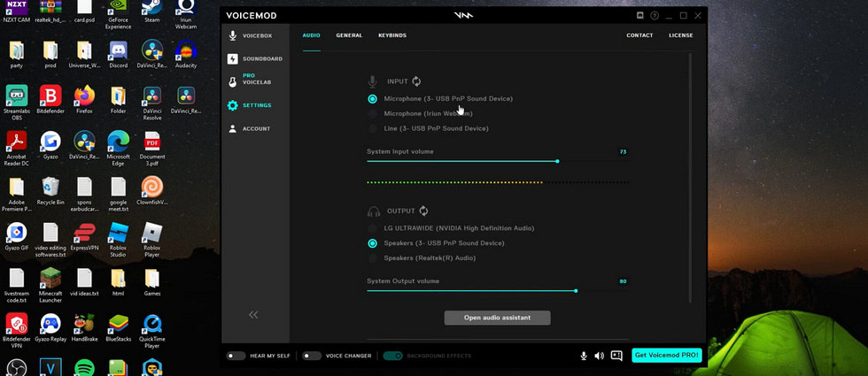Open Steam desktop shortcut

[x=152, y=12]
